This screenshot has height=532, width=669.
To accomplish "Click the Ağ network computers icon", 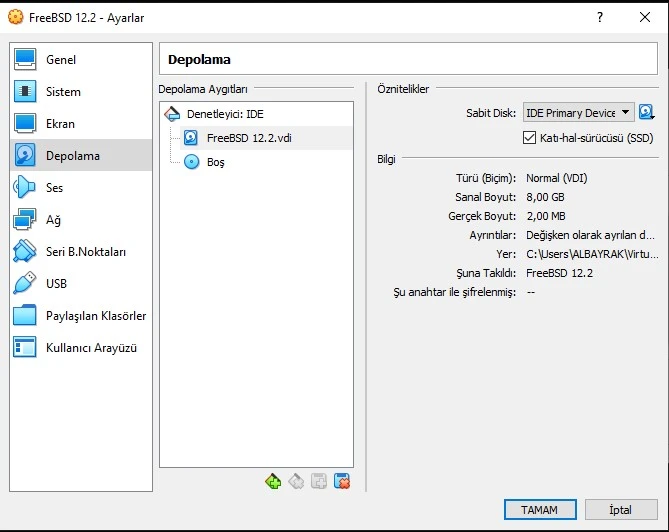I will click(25, 219).
